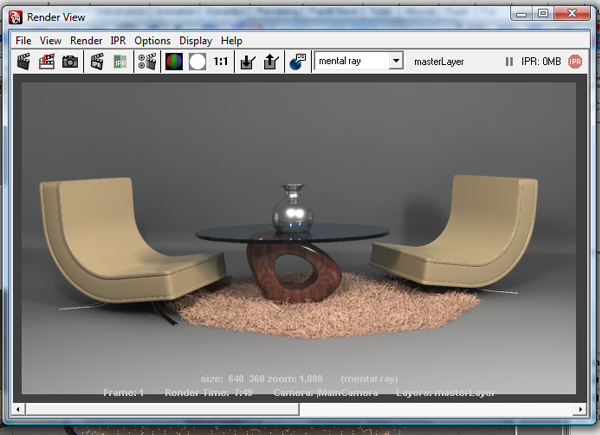Click the Keep image download-arrow icon
Image resolution: width=600 pixels, height=435 pixels.
pos(248,62)
